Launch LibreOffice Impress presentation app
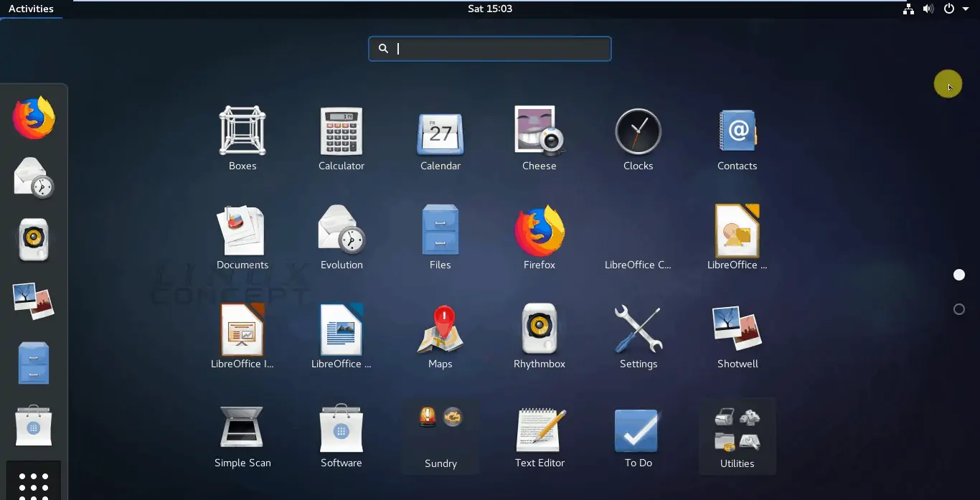Image resolution: width=980 pixels, height=500 pixels. [x=242, y=336]
